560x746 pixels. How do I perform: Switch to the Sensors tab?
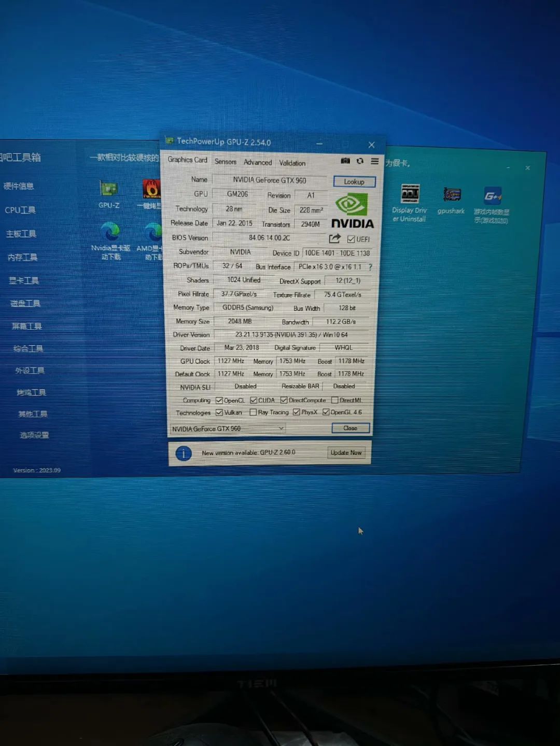[x=226, y=162]
